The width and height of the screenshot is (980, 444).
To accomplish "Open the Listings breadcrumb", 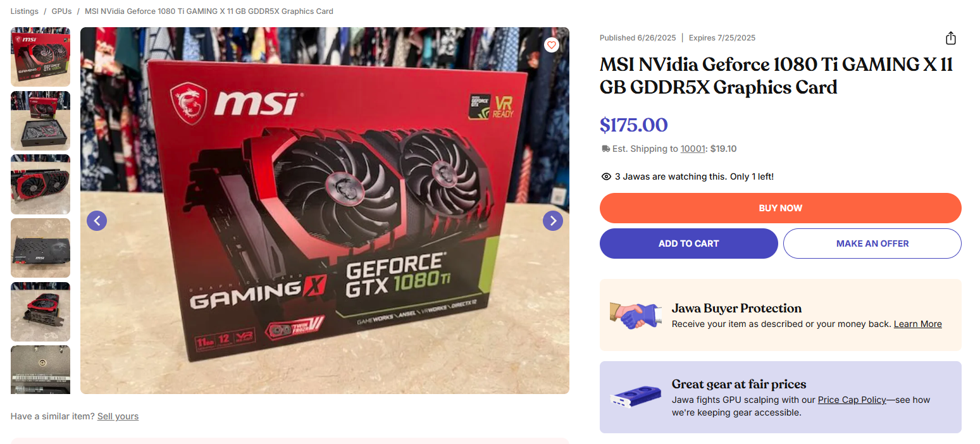I will click(24, 11).
